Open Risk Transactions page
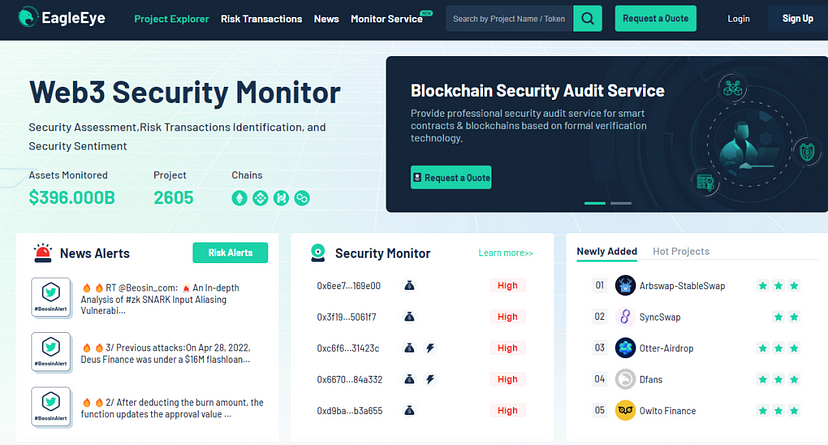This screenshot has width=828, height=445. coord(261,19)
